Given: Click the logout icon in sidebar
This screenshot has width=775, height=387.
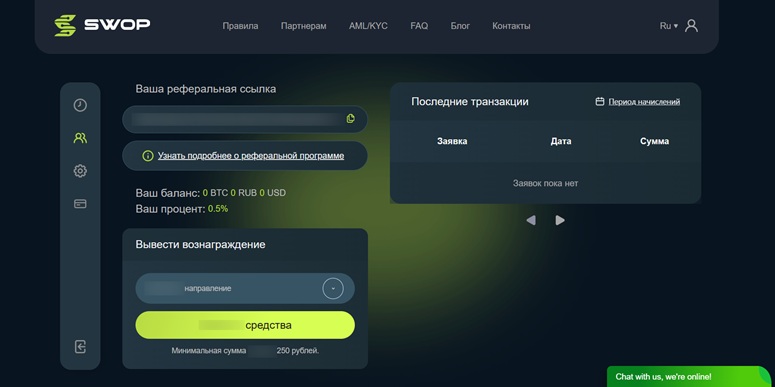Looking at the screenshot, I should click(x=80, y=346).
